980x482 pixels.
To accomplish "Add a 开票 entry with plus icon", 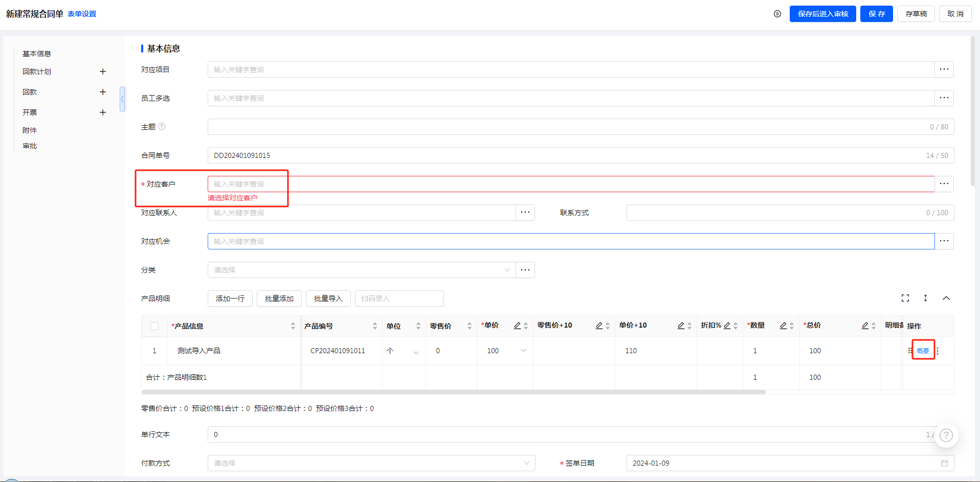I will pos(103,112).
